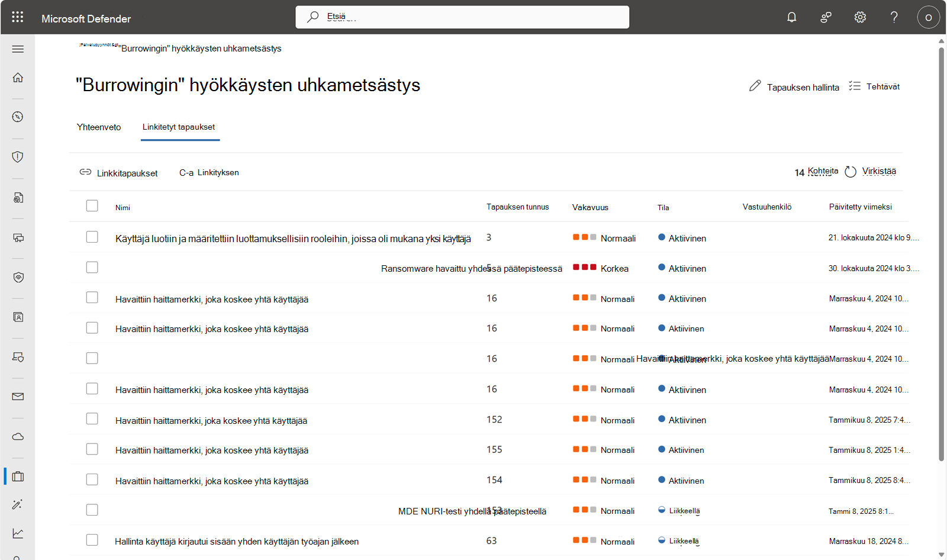Image resolution: width=947 pixels, height=560 pixels.
Task: Click the C-a Linkityksen button
Action: (209, 172)
